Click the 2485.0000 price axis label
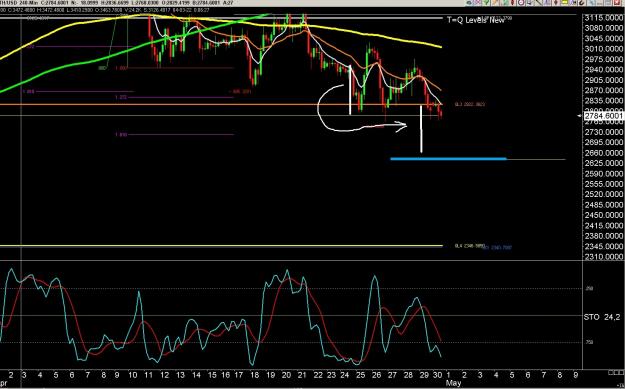 (603, 205)
